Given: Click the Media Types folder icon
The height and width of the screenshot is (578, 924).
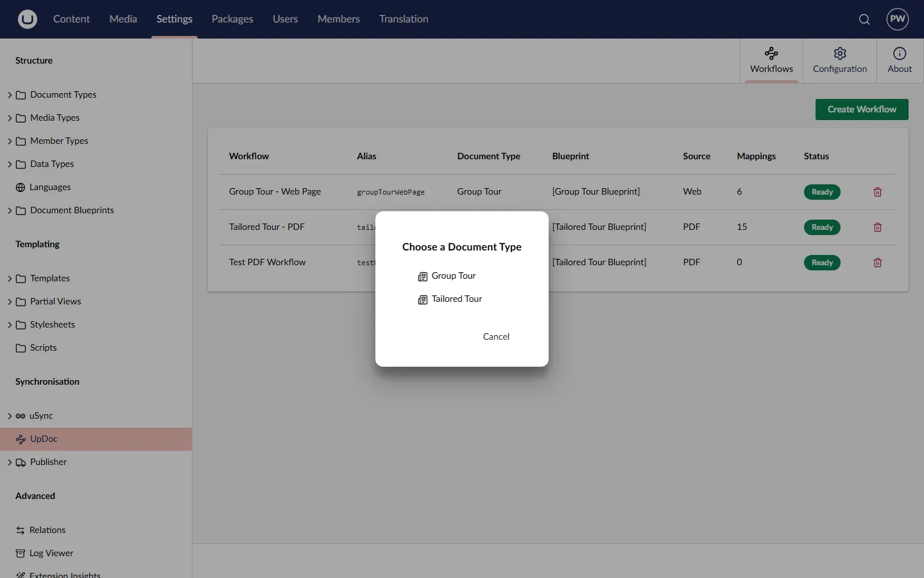Looking at the screenshot, I should [21, 118].
